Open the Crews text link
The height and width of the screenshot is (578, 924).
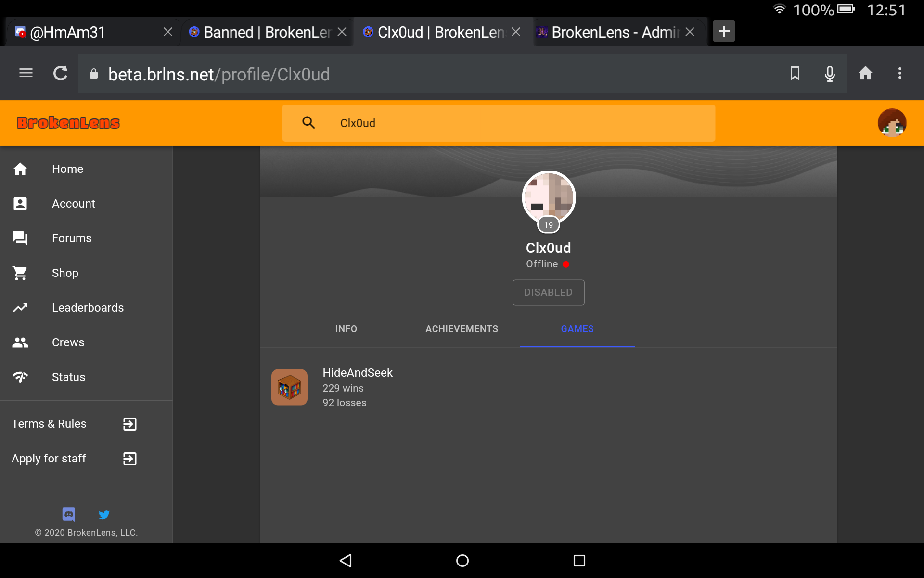tap(68, 342)
